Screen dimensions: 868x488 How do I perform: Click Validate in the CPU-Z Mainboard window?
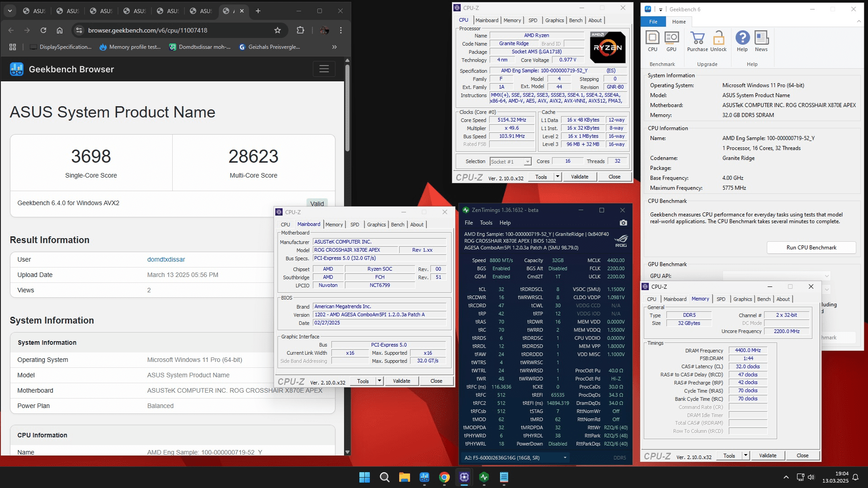point(401,381)
